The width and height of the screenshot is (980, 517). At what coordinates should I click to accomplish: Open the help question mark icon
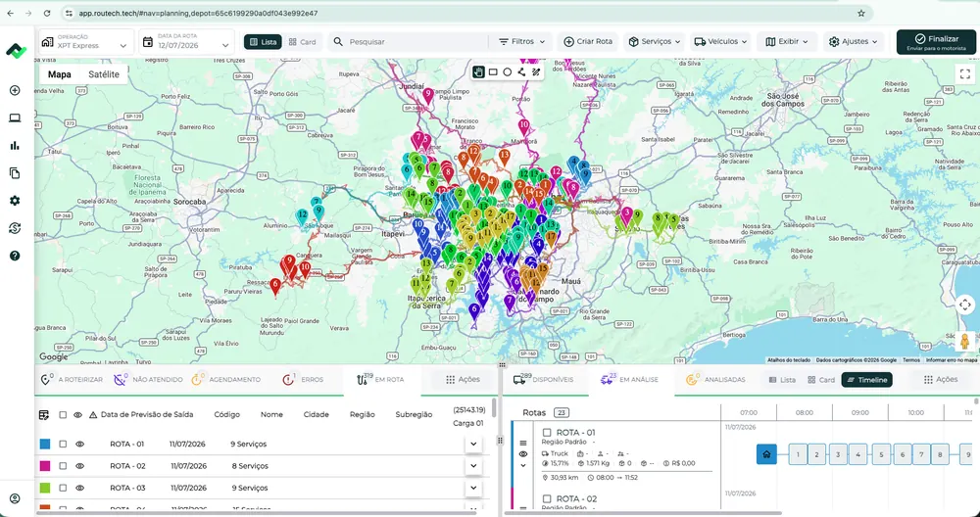point(15,256)
